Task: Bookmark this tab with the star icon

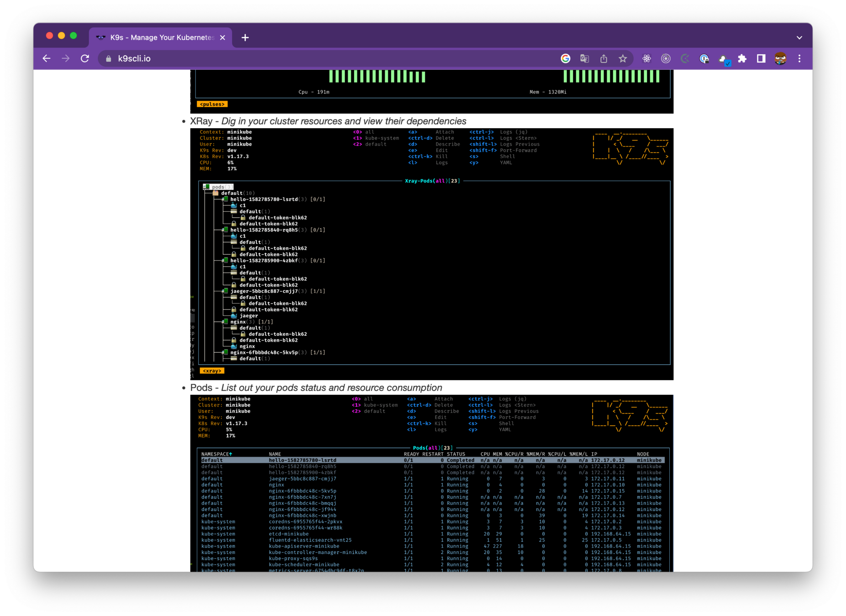Action: point(623,58)
